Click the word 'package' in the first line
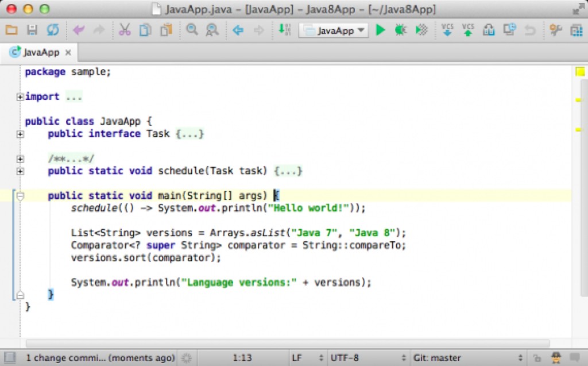This screenshot has height=366, width=588. (x=45, y=72)
